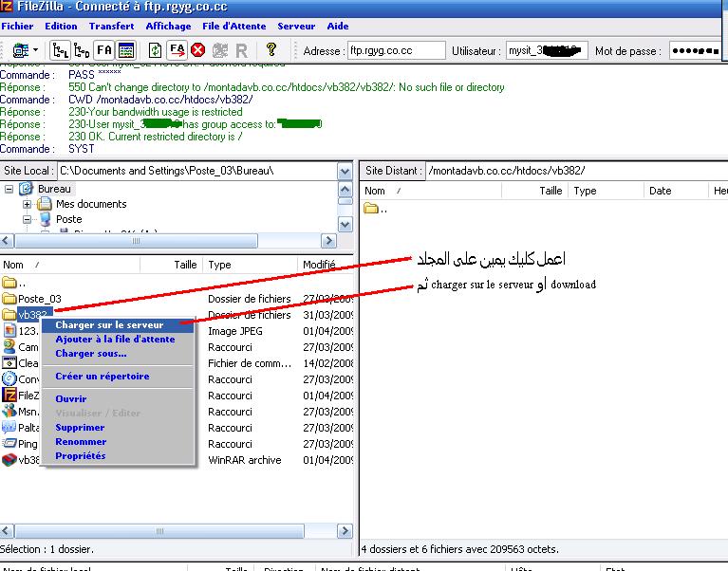This screenshot has height=571, width=728.
Task: Open the 'File d'Attente' menu
Action: pyautogui.click(x=234, y=27)
